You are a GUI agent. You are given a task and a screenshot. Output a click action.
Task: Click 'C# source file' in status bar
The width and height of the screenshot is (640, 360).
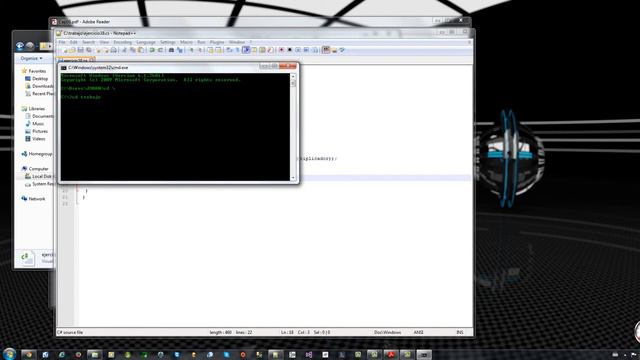(x=70, y=332)
